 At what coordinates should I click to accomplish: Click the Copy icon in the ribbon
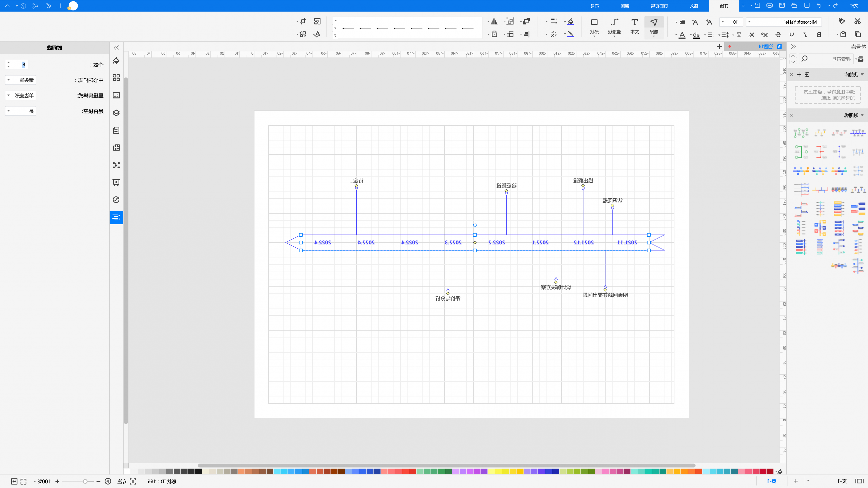click(858, 34)
